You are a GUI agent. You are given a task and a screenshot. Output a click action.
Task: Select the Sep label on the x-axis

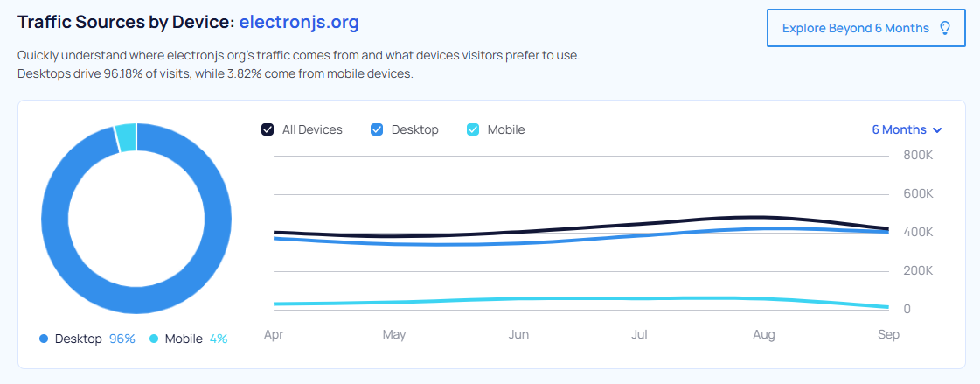(x=889, y=334)
